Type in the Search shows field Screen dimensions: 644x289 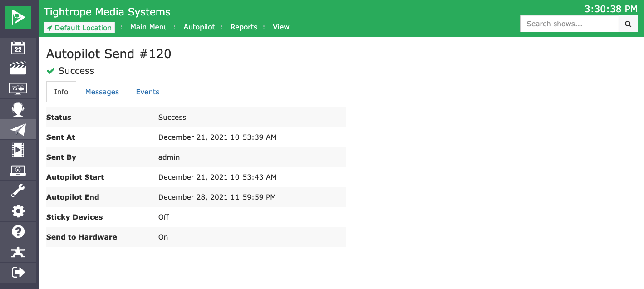click(569, 24)
